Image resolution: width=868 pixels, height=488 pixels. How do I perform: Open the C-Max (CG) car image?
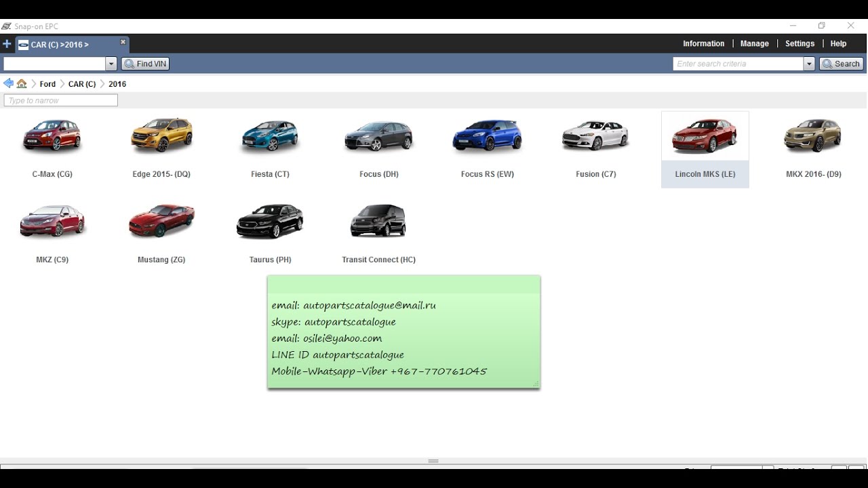pyautogui.click(x=52, y=136)
